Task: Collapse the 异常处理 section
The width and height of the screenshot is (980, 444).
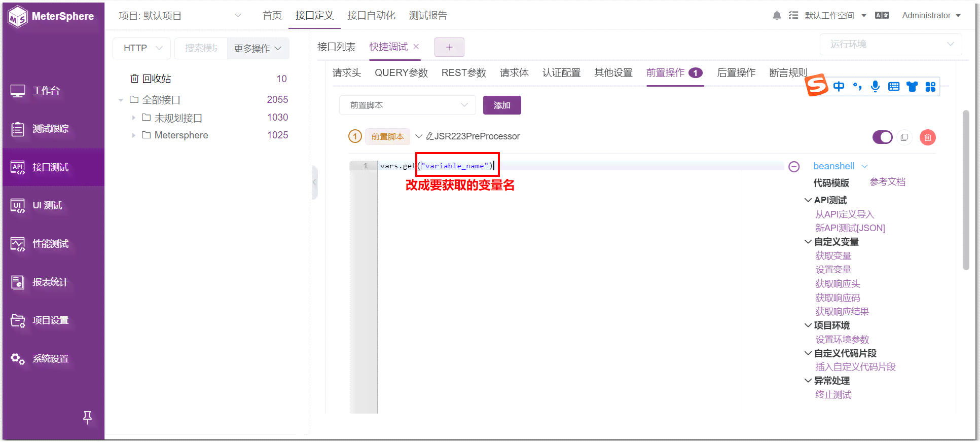Action: [808, 381]
